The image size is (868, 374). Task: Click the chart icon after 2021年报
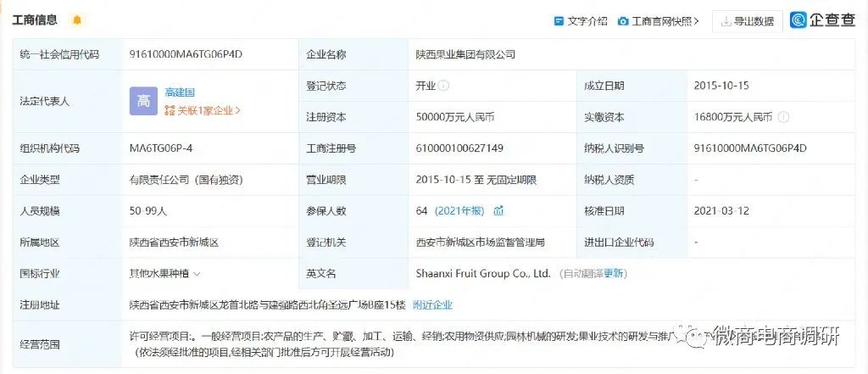pyautogui.click(x=498, y=210)
